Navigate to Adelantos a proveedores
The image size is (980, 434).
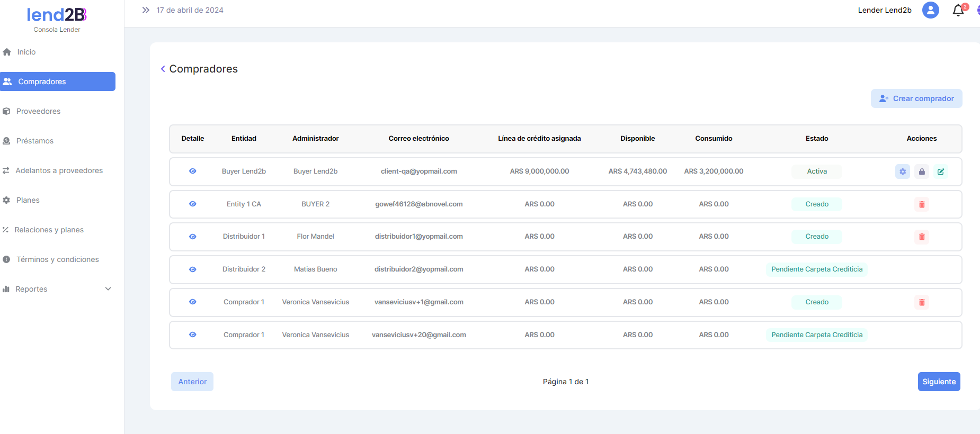click(x=59, y=170)
